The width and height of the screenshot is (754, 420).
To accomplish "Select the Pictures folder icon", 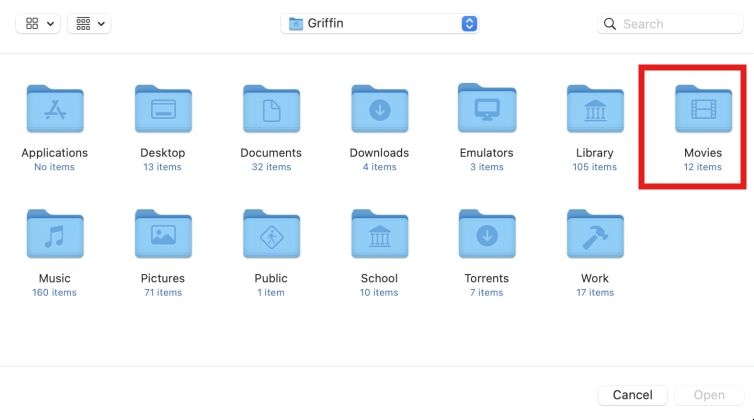I will point(163,234).
